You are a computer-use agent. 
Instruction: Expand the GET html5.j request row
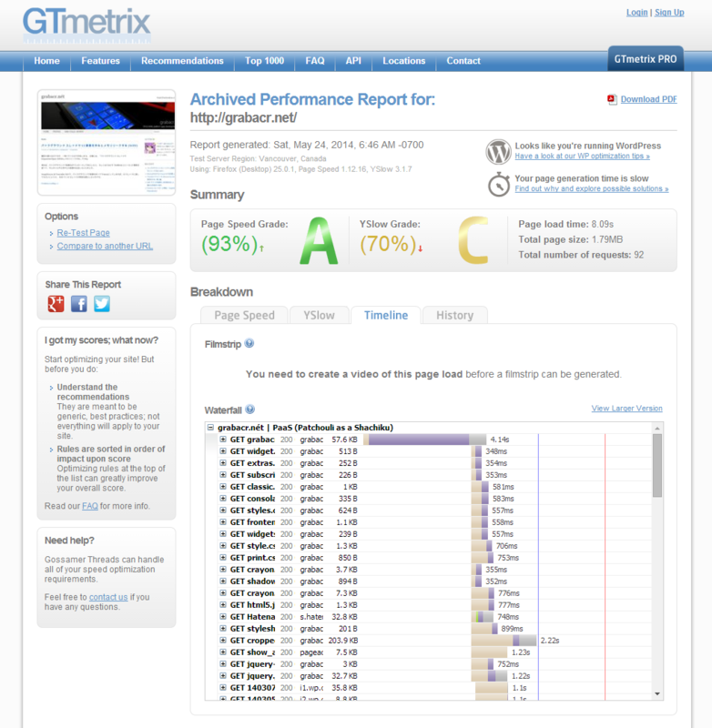pos(223,605)
